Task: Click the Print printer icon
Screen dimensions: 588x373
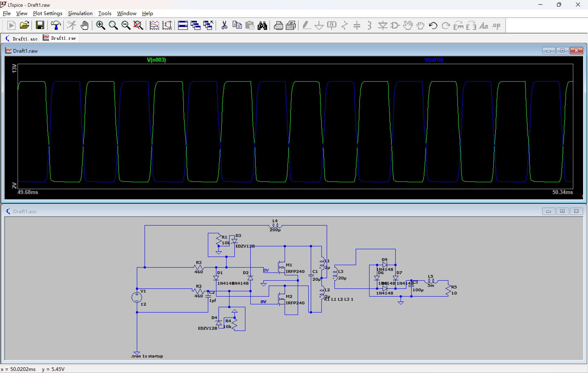Action: pyautogui.click(x=278, y=25)
